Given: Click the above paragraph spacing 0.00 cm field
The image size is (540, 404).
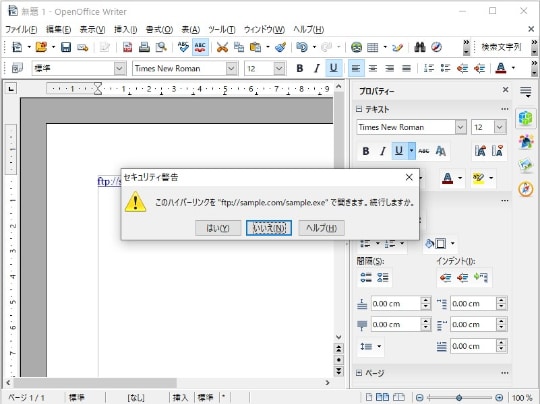Looking at the screenshot, I should pyautogui.click(x=396, y=304).
